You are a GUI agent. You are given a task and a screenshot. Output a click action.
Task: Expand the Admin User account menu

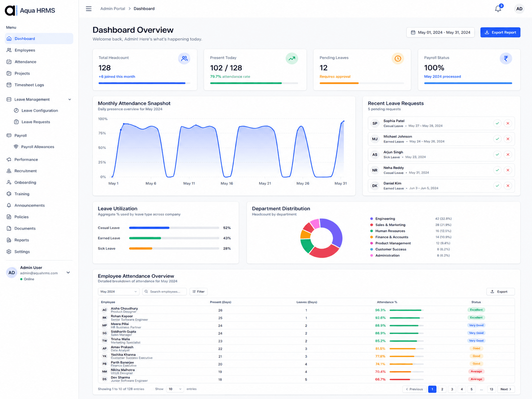(68, 273)
